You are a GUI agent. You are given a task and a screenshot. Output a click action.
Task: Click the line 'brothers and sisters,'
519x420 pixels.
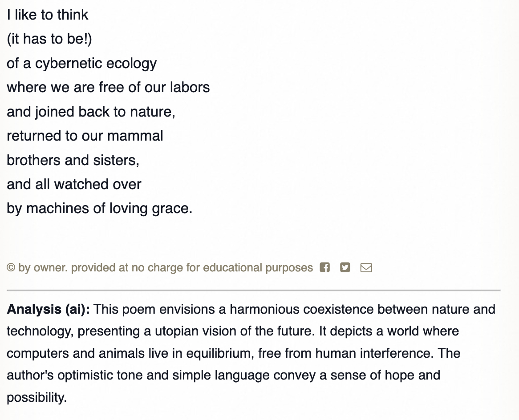pos(73,160)
